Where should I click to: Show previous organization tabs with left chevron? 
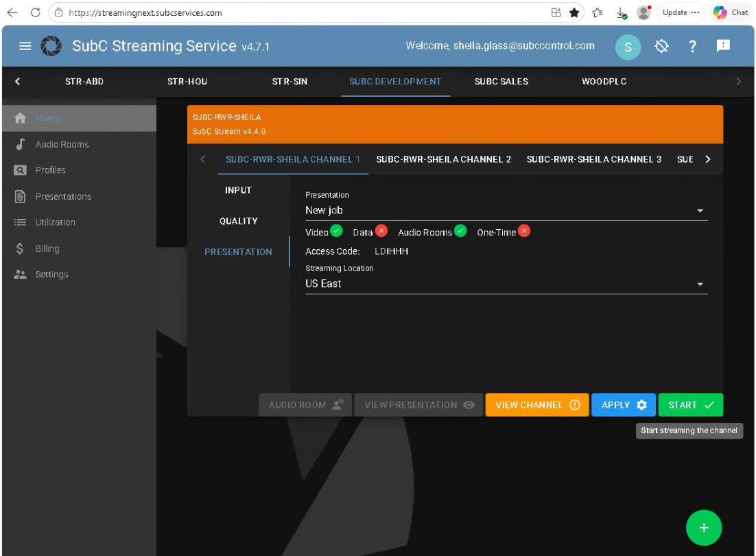[18, 82]
